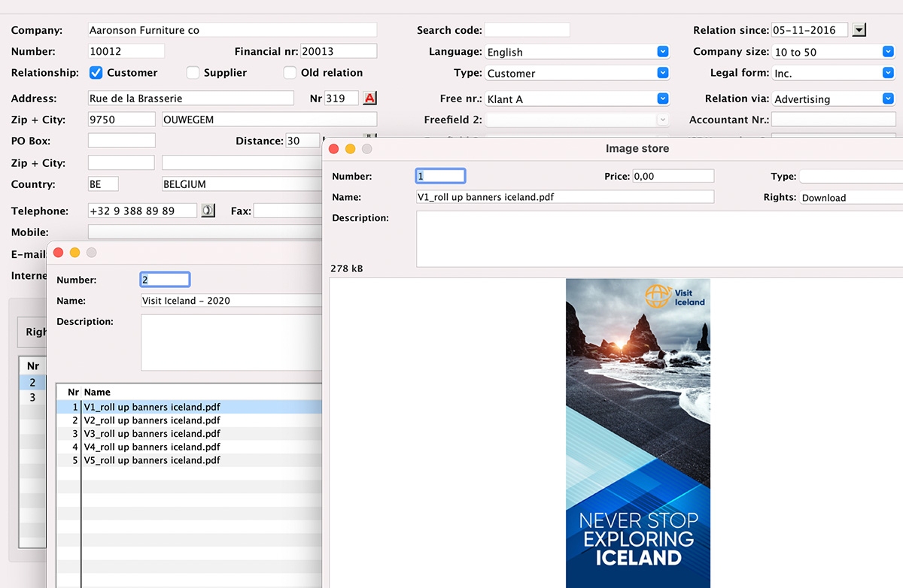Click the Telephone number field
This screenshot has height=588, width=903.
point(142,211)
